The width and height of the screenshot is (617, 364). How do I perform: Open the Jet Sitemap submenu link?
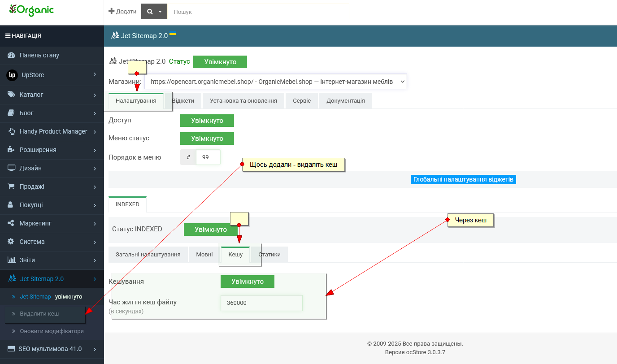[x=35, y=297]
